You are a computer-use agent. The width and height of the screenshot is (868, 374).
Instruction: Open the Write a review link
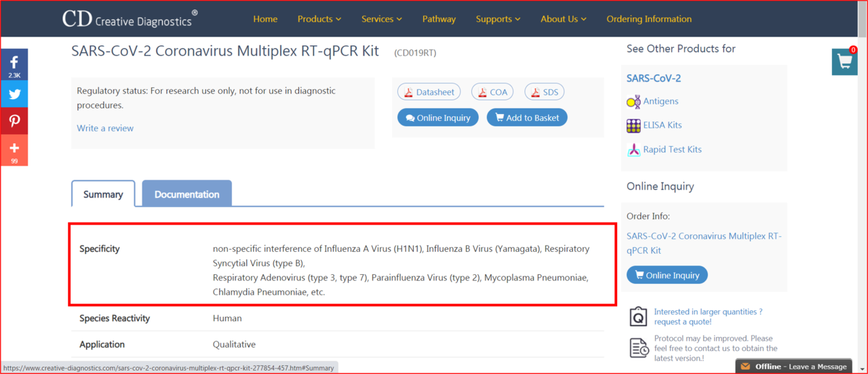[105, 128]
